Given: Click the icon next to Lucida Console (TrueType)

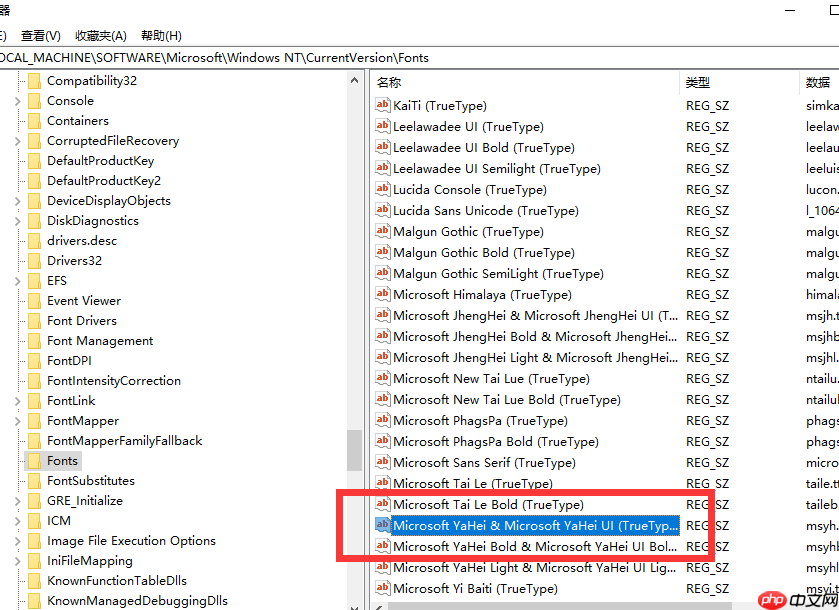Looking at the screenshot, I should click(x=382, y=189).
